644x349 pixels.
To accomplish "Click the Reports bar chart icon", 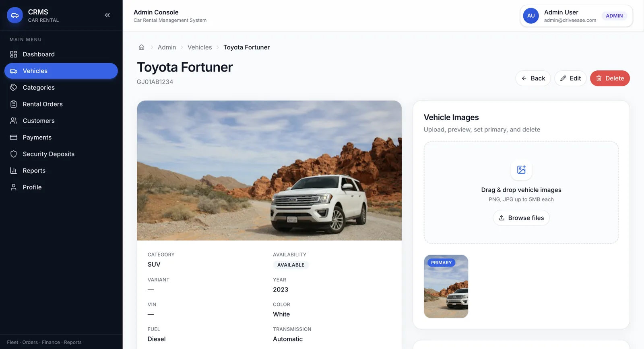I will click(x=14, y=170).
